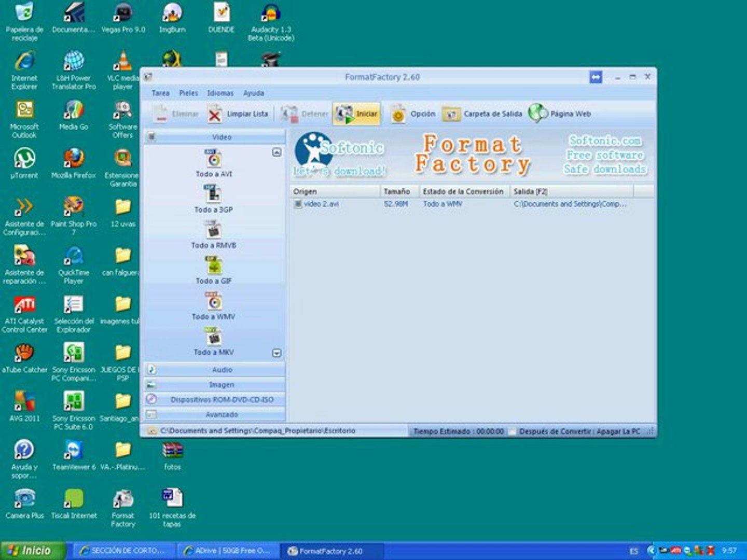
Task: Start conversion with the Iniciar button
Action: [356, 114]
